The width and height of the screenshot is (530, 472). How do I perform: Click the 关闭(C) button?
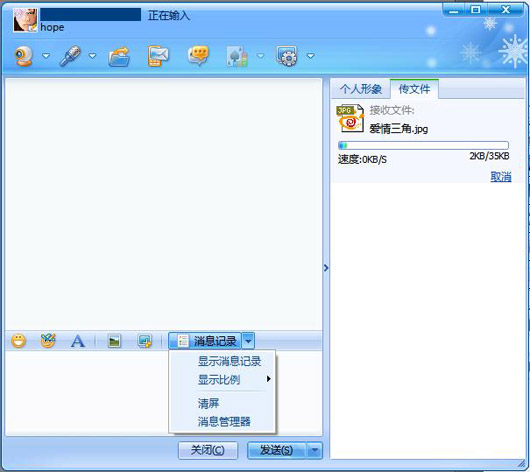coord(208,450)
